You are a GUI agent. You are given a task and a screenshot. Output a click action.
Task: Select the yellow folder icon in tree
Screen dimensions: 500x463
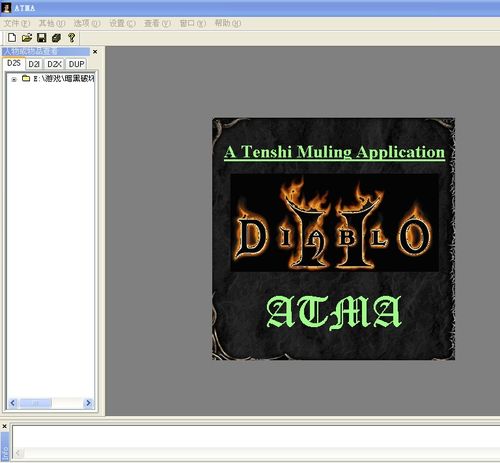26,78
